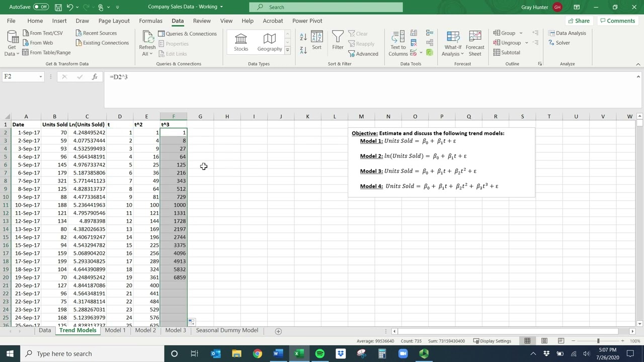Create a Forecast Sheet

tap(475, 44)
